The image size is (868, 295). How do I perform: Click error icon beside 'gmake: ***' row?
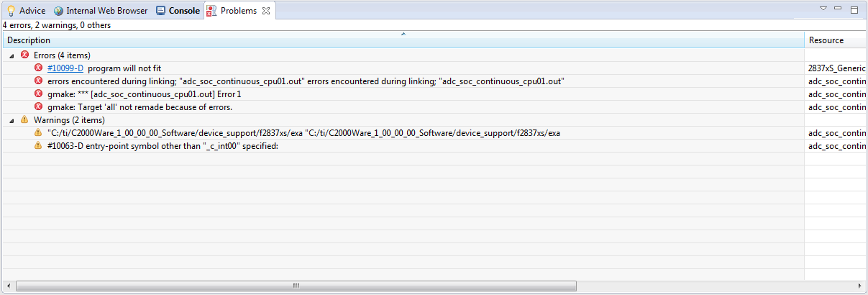(x=38, y=94)
